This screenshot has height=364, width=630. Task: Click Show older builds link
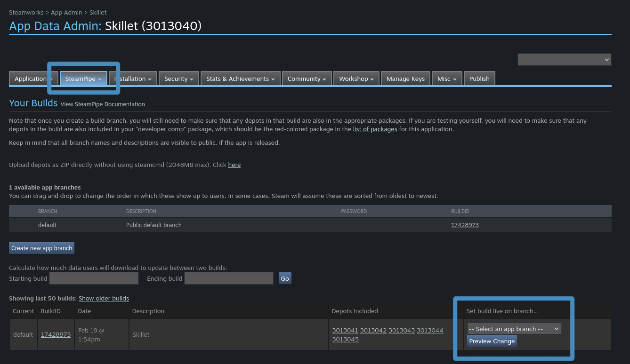point(104,299)
